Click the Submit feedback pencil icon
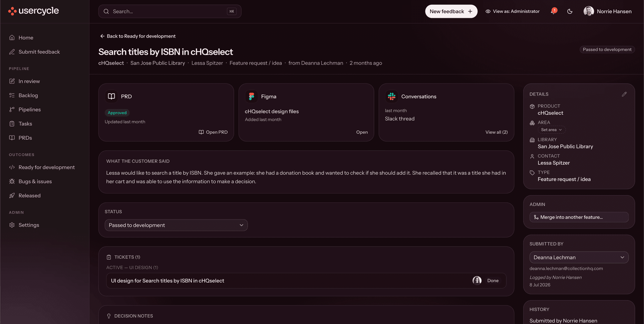Screen dimensions: 644x324 tap(12, 52)
